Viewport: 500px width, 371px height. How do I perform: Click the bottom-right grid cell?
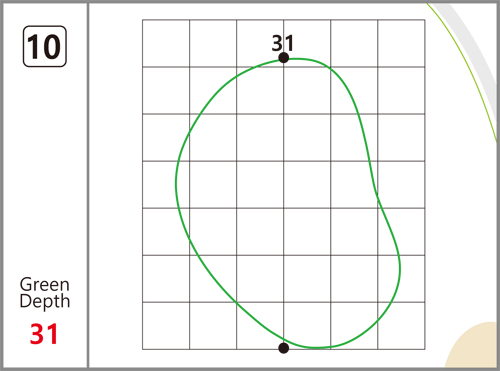tap(401, 326)
